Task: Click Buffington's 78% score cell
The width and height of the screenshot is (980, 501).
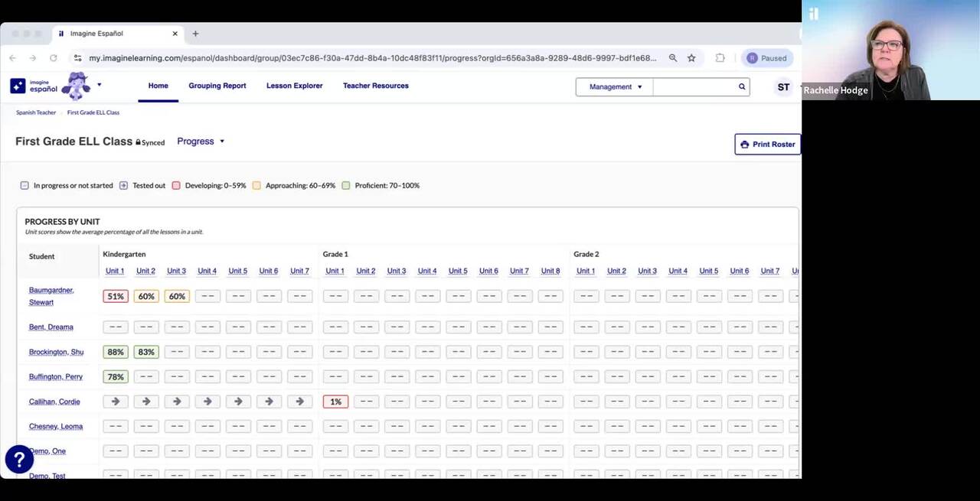Action: point(116,376)
